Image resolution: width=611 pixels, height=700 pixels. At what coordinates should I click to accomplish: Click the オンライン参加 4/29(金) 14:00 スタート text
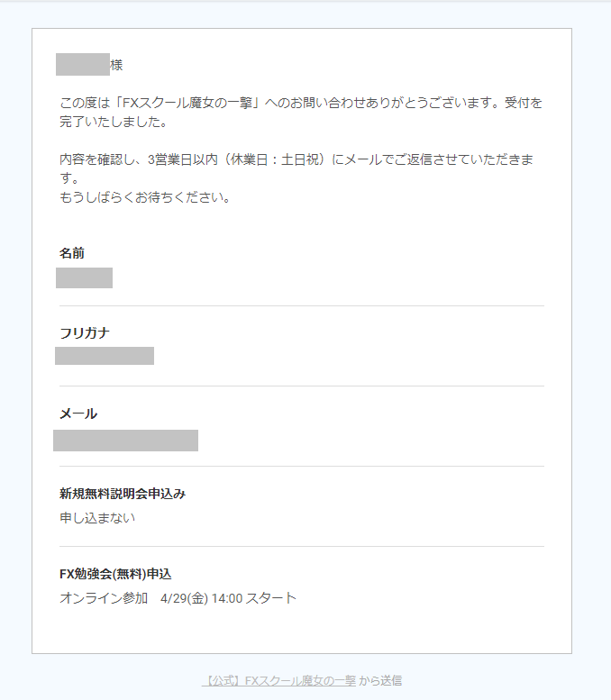178,598
